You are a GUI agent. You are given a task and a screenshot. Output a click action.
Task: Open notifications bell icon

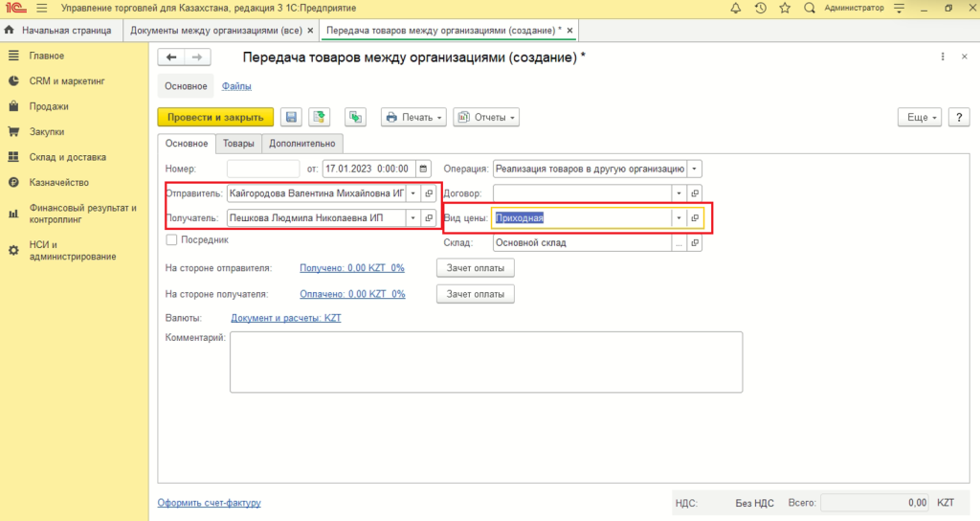point(736,8)
